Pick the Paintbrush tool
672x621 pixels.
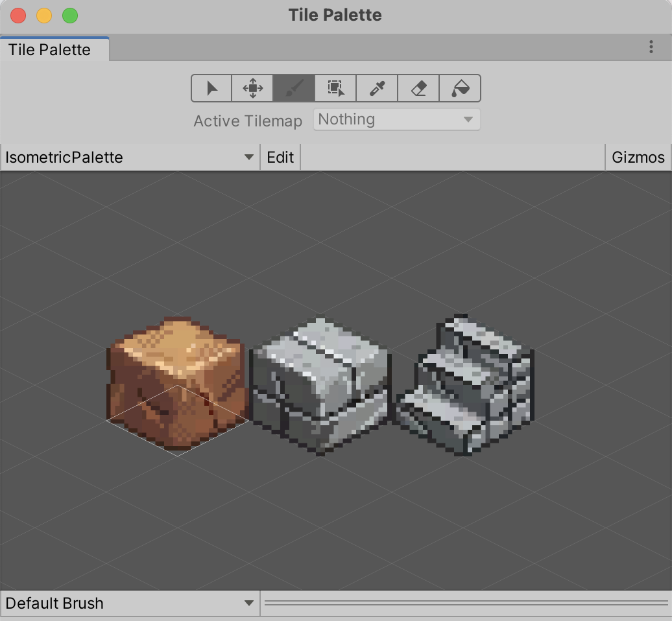pyautogui.click(x=294, y=88)
